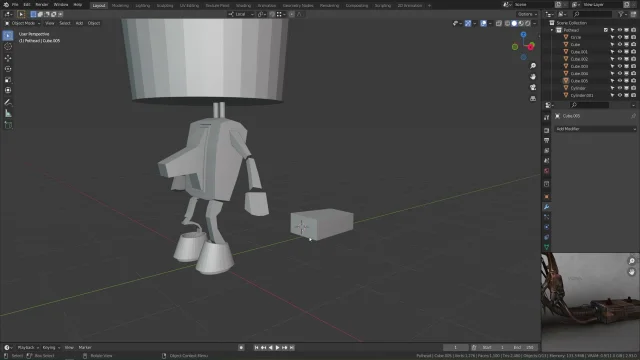The width and height of the screenshot is (640, 360).
Task: Collapse the Pothead collection tree
Action: pyautogui.click(x=552, y=30)
